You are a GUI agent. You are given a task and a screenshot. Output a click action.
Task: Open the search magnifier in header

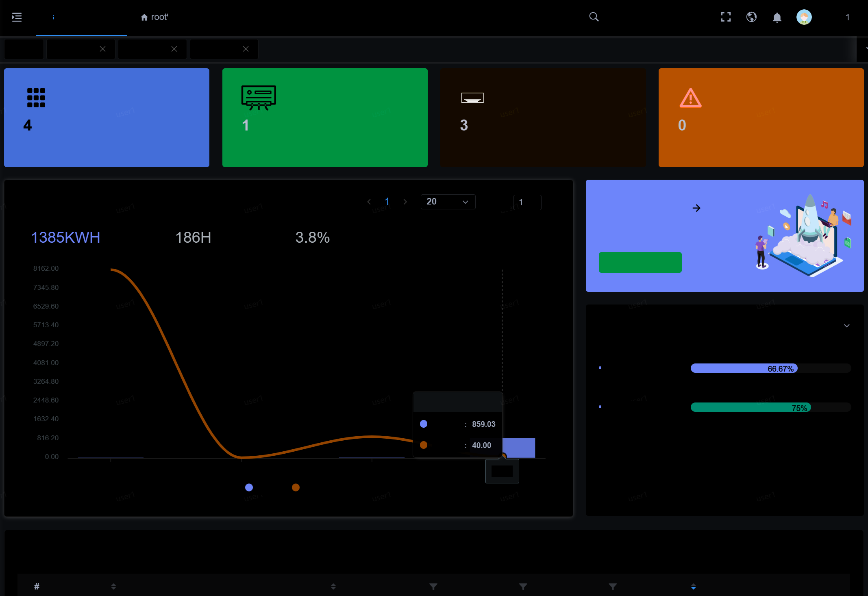click(594, 17)
